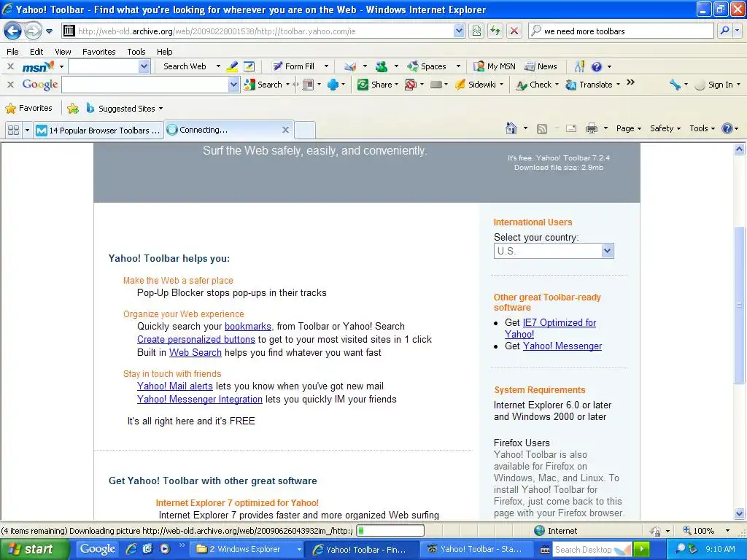Click the vertical scrollbar thumb

[739, 305]
